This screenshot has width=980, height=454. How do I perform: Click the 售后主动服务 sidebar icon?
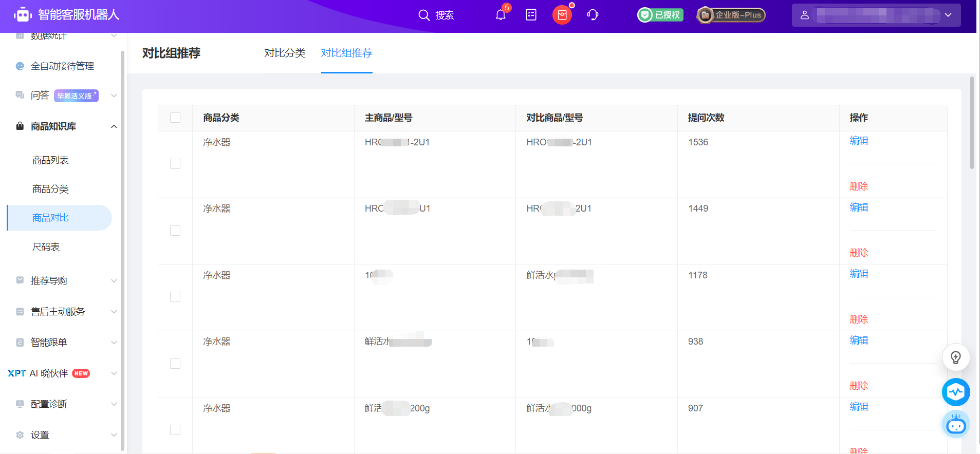20,311
